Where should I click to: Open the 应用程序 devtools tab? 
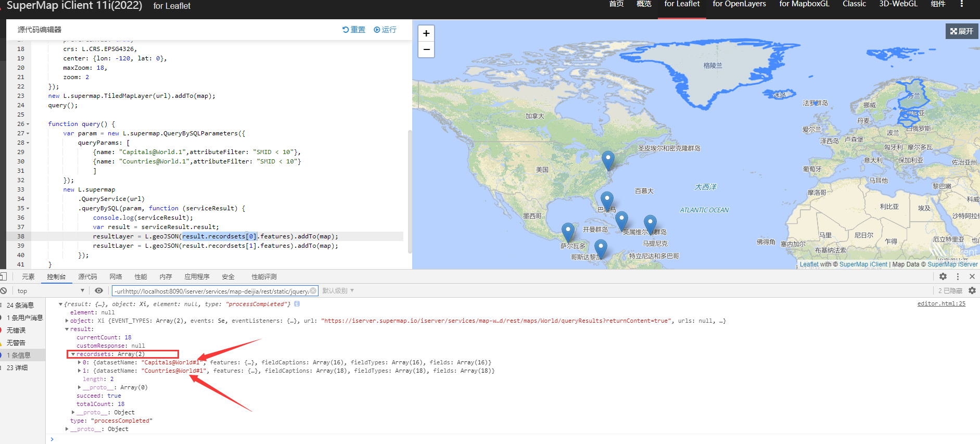pos(197,277)
